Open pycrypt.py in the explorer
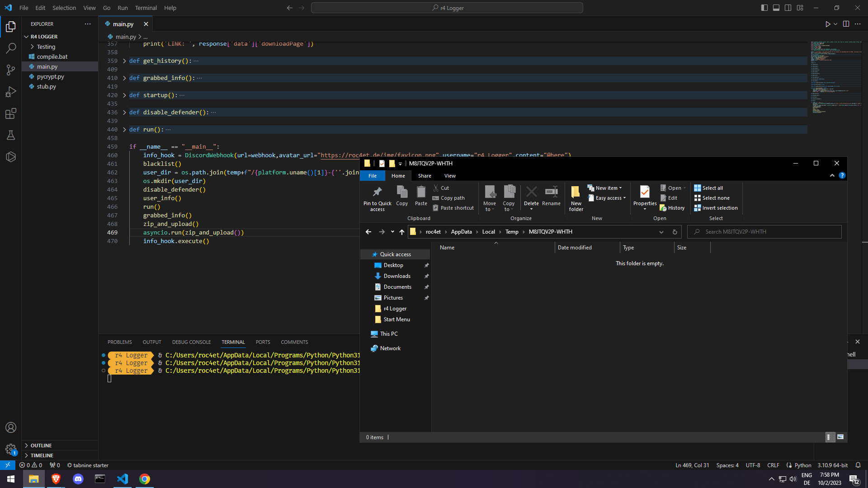The width and height of the screenshot is (868, 488). click(x=51, y=76)
